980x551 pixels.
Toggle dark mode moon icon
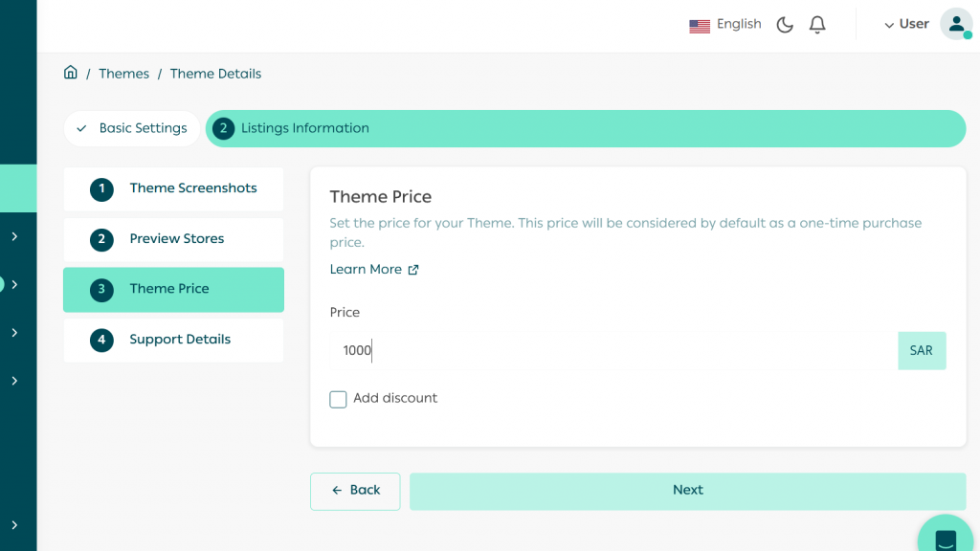pyautogui.click(x=785, y=25)
